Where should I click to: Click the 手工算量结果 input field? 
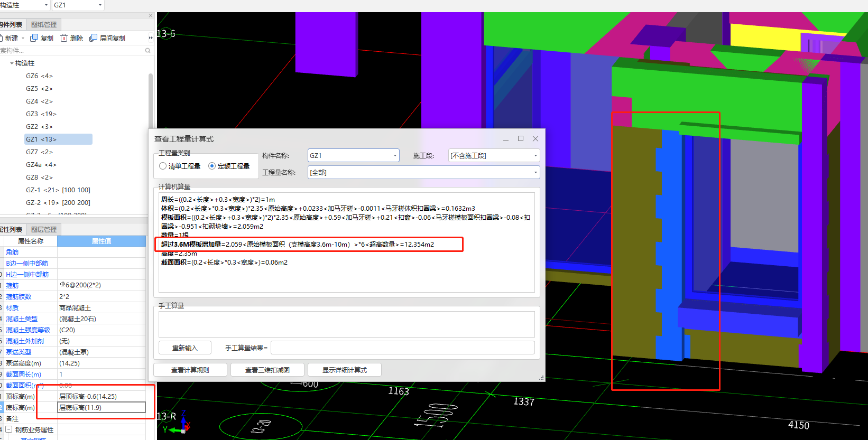coord(403,348)
